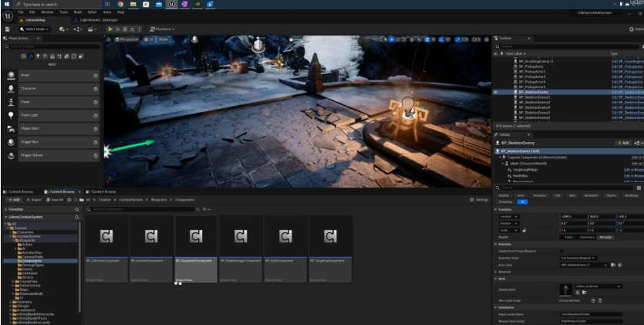
Task: Toggle visibility eye for BP_SkeletonEnemy in Outliner
Action: [x=495, y=93]
